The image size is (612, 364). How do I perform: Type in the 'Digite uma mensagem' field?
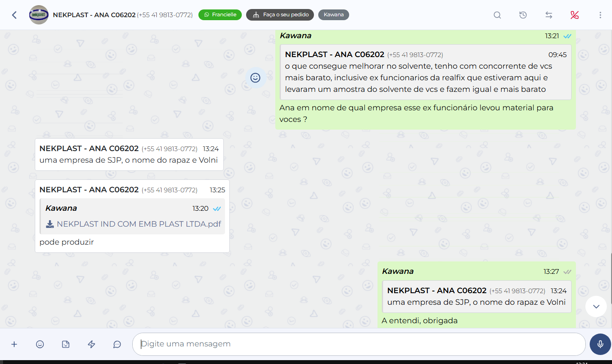[x=359, y=344]
